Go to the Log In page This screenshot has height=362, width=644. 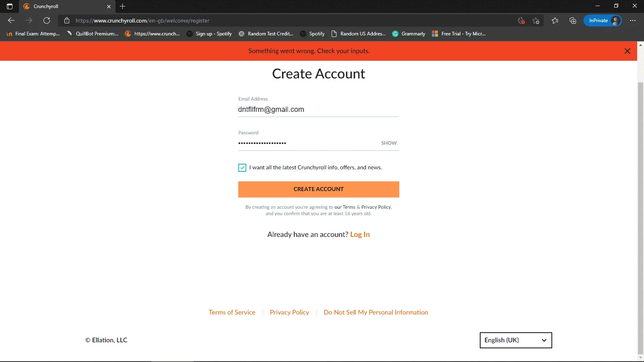coord(360,234)
